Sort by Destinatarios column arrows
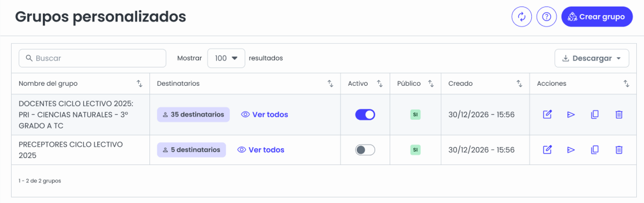Image resolution: width=644 pixels, height=203 pixels. point(330,84)
